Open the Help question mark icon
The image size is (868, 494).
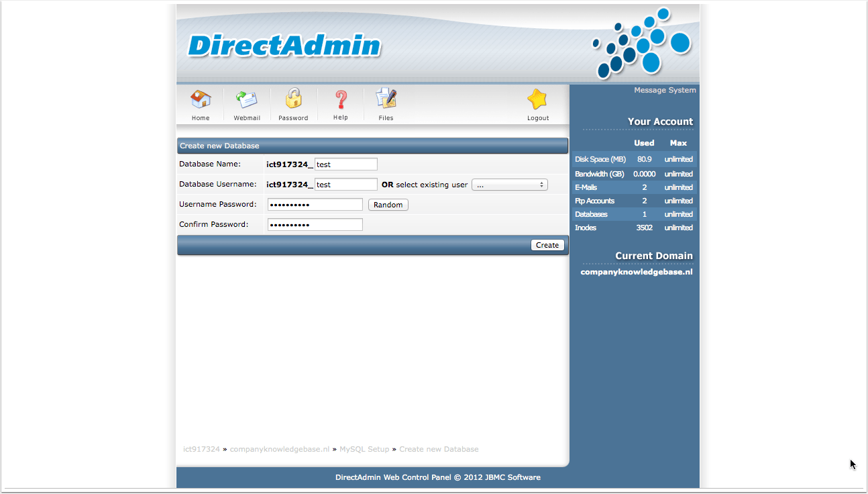click(x=341, y=99)
